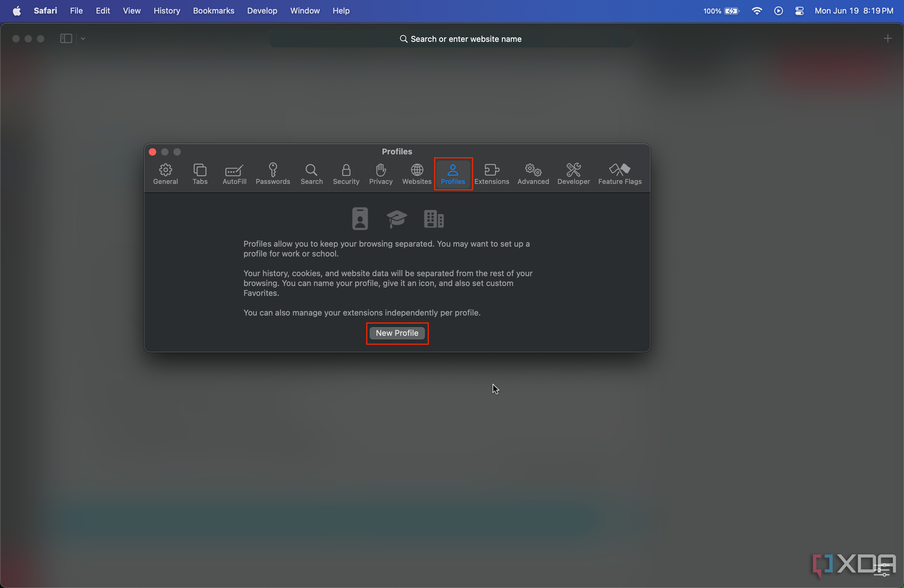
Task: Click the personal profile illustration icon
Action: coord(360,218)
